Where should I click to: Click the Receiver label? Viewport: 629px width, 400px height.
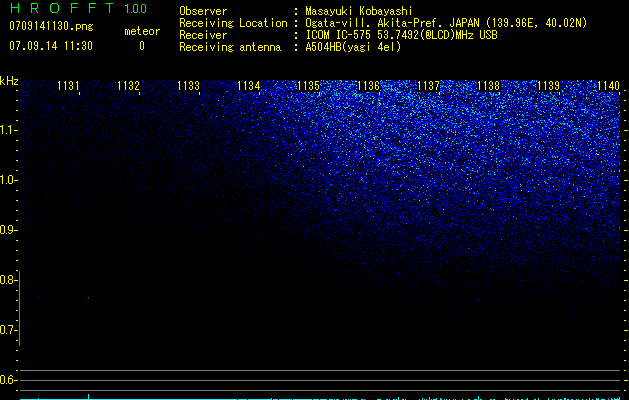pos(203,35)
